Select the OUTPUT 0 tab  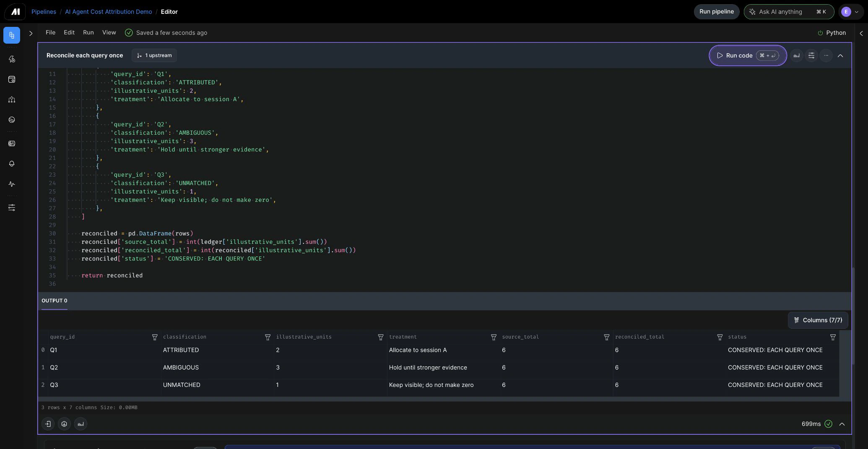(x=54, y=300)
